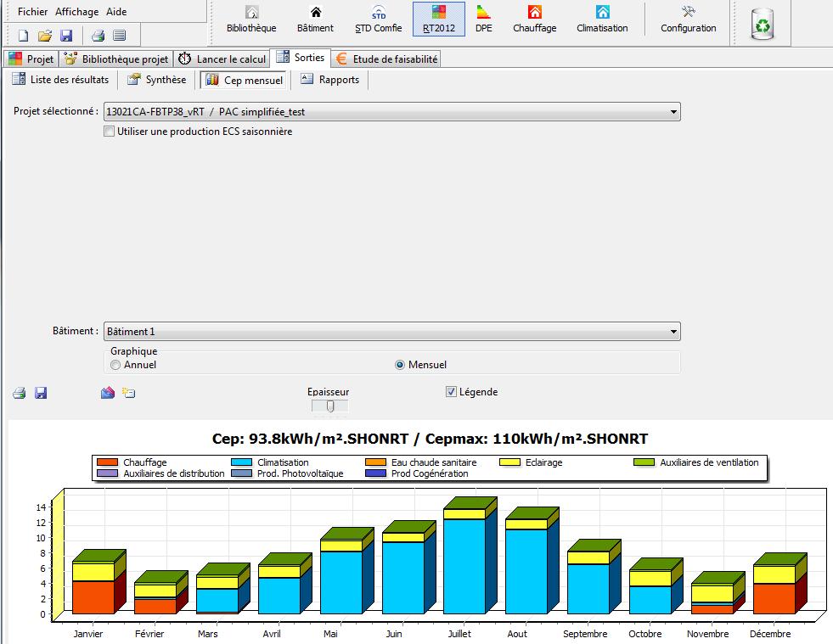Launch the STD Comfie module
Viewport: 833px width, 644px height.
click(x=378, y=20)
